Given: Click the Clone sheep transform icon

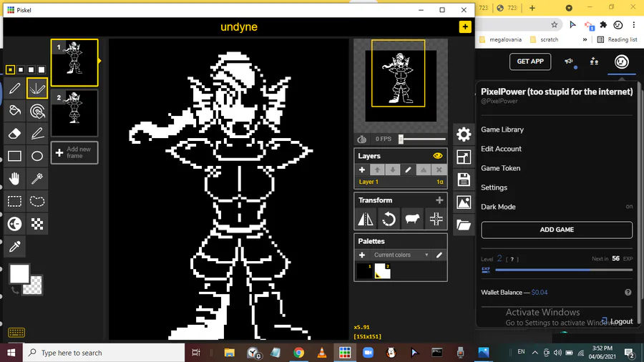Looking at the screenshot, I should (x=412, y=219).
